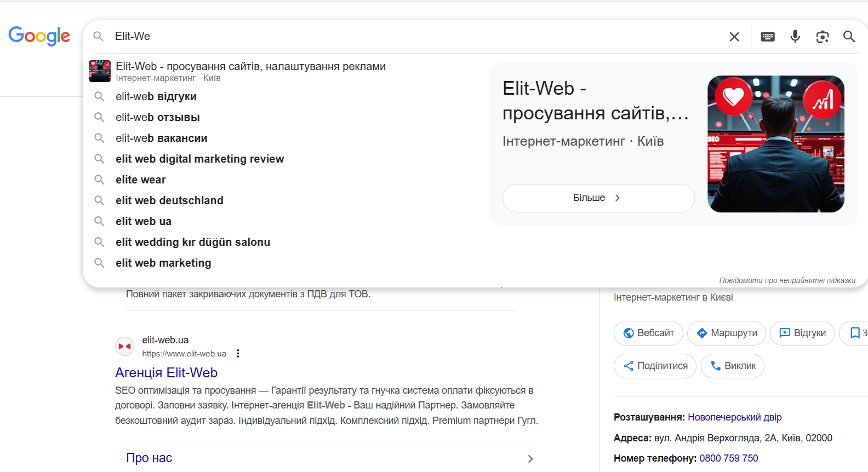Pick the elit web deutschland suggestion
Screen dimensions: 868x472
[x=169, y=200]
